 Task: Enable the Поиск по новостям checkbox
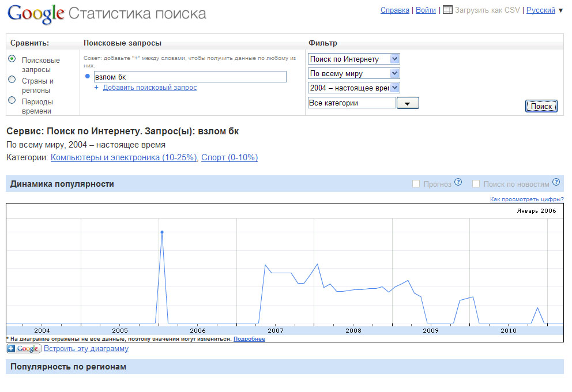click(x=476, y=184)
